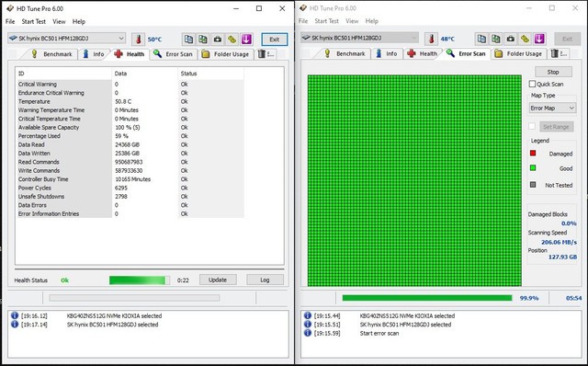Viewport: 588px width, 366px height.
Task: Open Start Test menu in left window
Action: pos(34,21)
